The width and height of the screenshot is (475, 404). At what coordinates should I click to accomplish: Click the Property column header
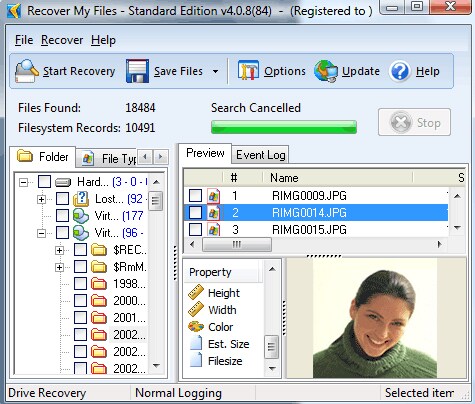221,272
